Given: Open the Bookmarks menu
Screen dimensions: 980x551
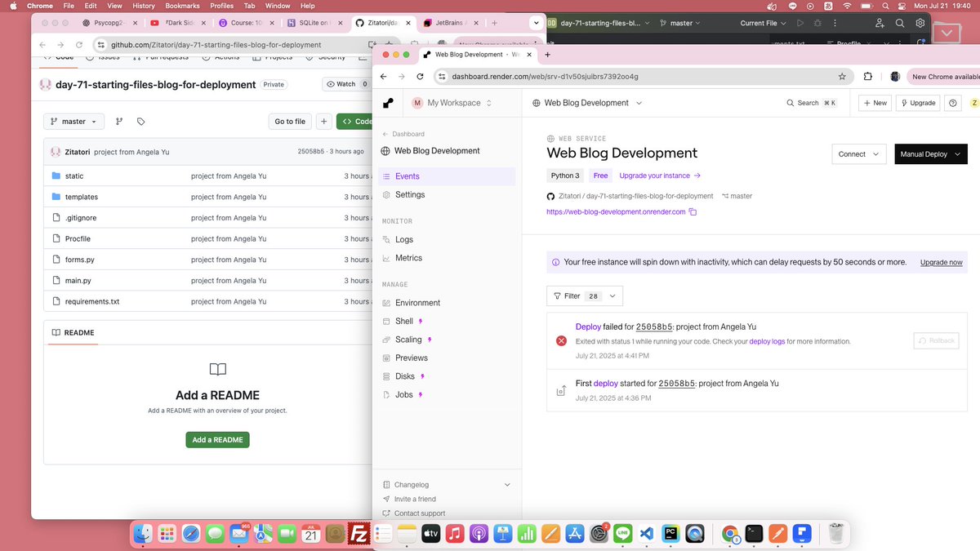Looking at the screenshot, I should pos(183,6).
